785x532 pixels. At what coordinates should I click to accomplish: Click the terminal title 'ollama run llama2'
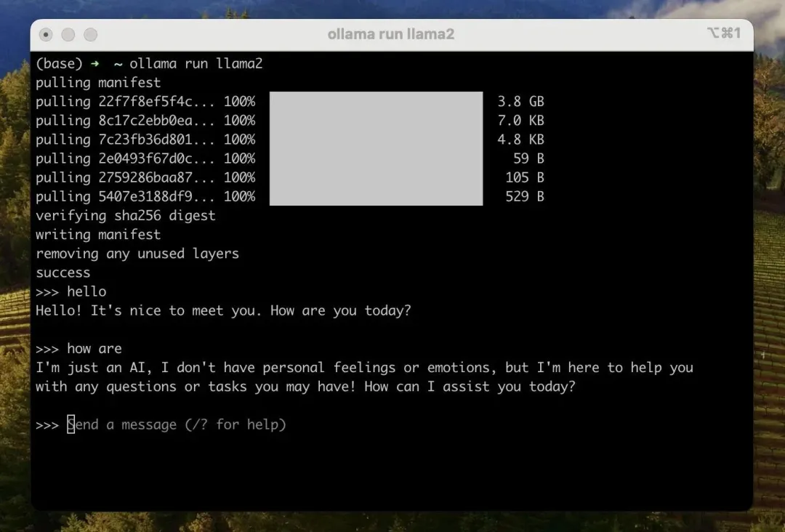point(390,34)
